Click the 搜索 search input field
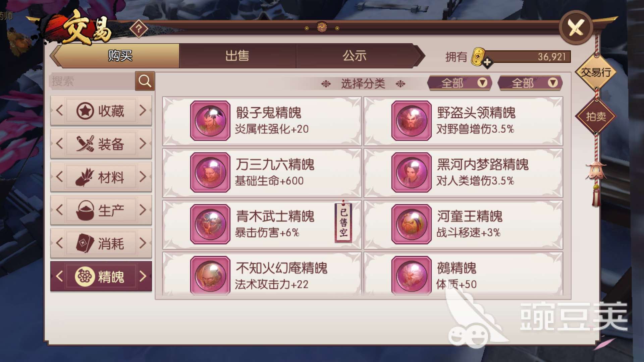The height and width of the screenshot is (362, 644). (x=93, y=81)
